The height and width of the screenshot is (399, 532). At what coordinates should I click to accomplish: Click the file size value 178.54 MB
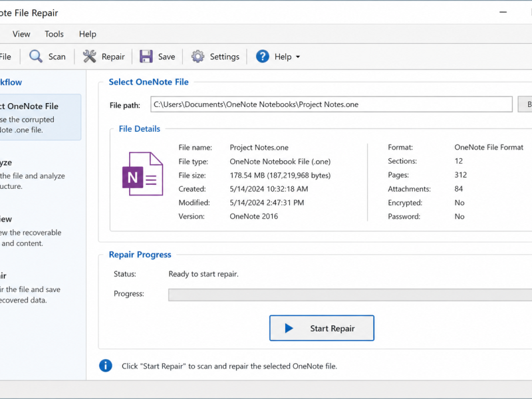click(x=280, y=176)
